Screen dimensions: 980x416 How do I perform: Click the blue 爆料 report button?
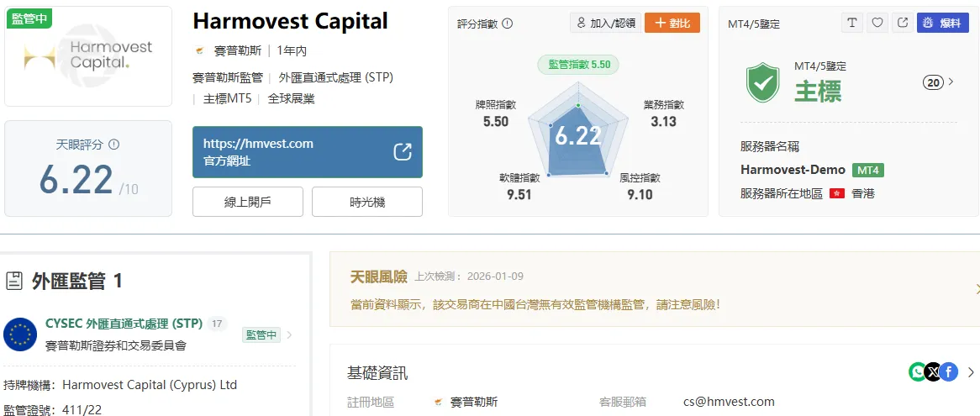pos(942,24)
